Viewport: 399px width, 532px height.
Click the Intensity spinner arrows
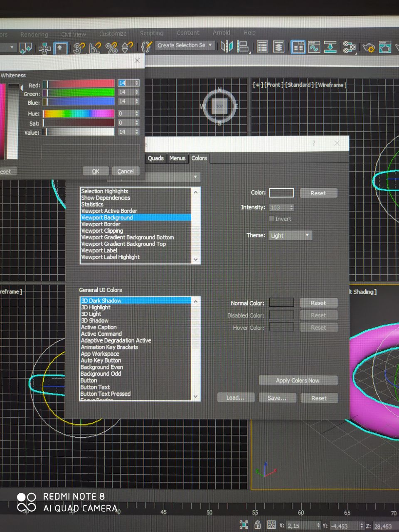click(292, 207)
